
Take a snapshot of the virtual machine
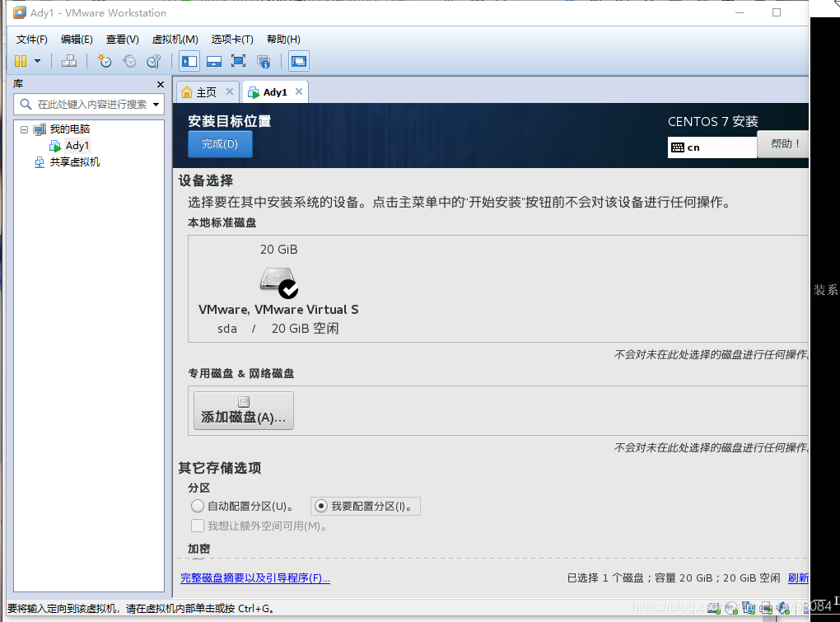click(105, 61)
